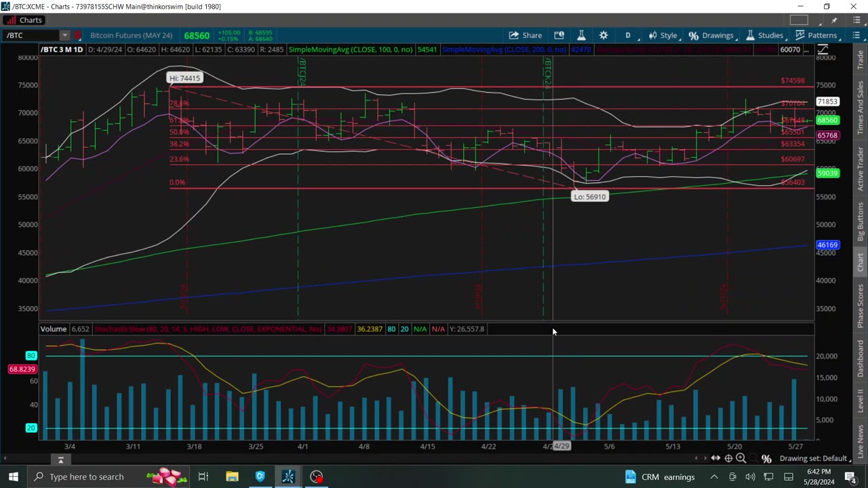The width and height of the screenshot is (868, 488).
Task: Click the /BTC symbol input field
Action: (31, 35)
